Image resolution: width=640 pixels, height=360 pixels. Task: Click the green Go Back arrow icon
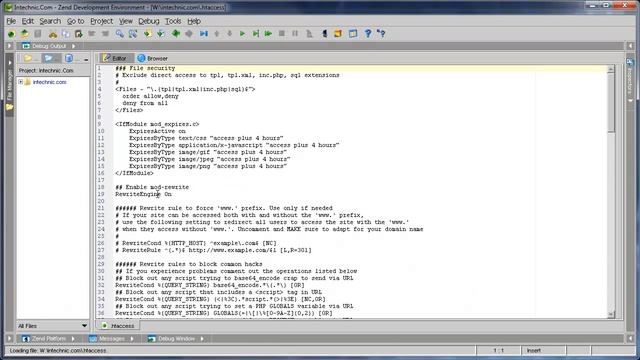coord(176,34)
